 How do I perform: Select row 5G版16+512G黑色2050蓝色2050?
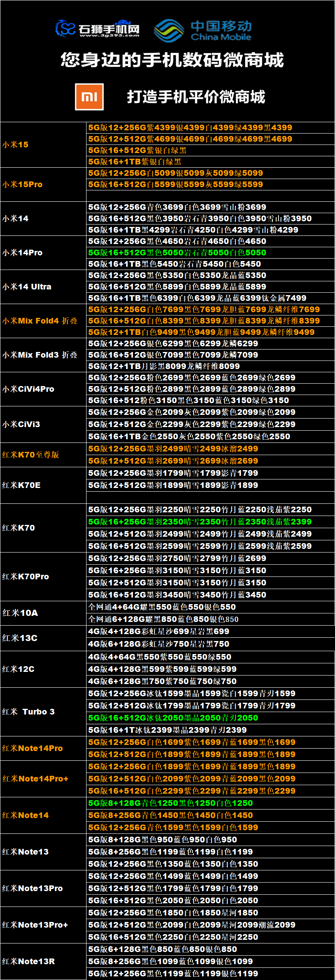(210, 900)
